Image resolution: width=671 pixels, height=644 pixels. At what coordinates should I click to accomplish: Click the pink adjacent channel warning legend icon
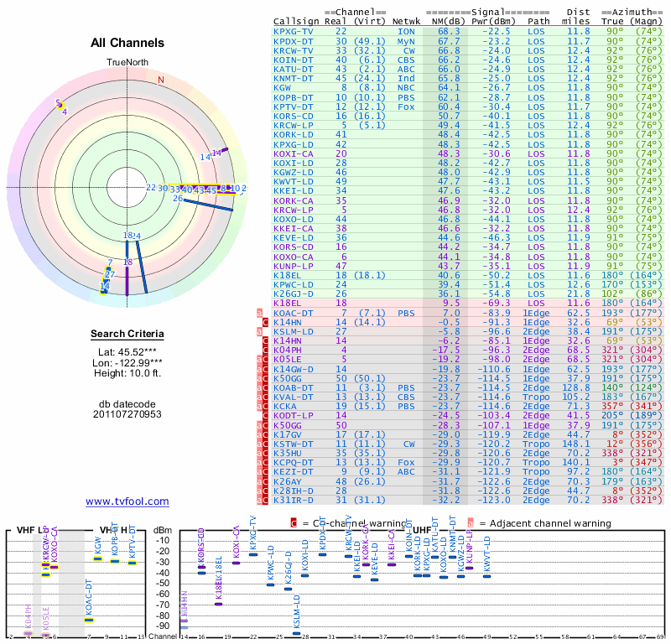[x=471, y=523]
